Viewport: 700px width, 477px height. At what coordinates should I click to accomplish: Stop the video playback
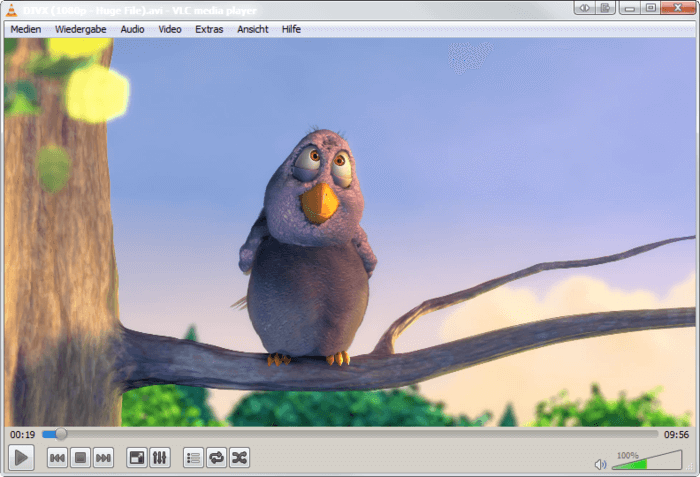pyautogui.click(x=80, y=458)
